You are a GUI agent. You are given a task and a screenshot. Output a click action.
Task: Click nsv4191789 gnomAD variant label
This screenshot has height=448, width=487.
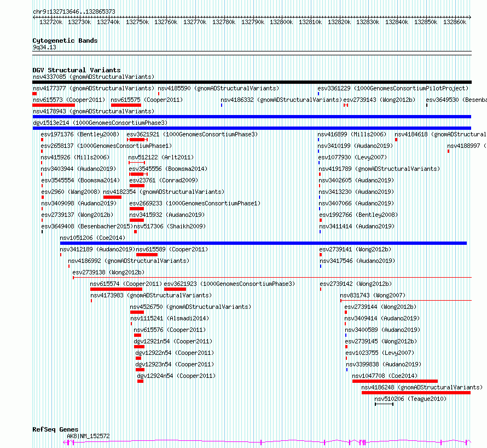pyautogui.click(x=379, y=169)
